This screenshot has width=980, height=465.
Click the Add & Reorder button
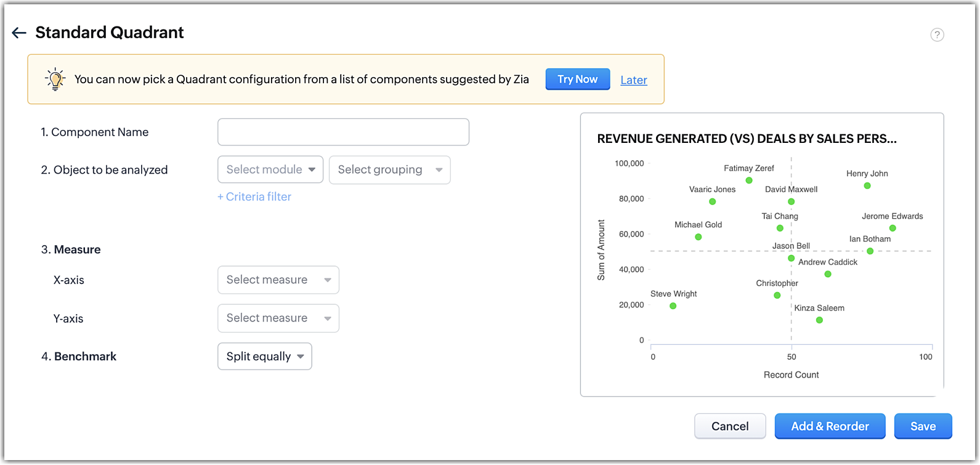pos(830,426)
